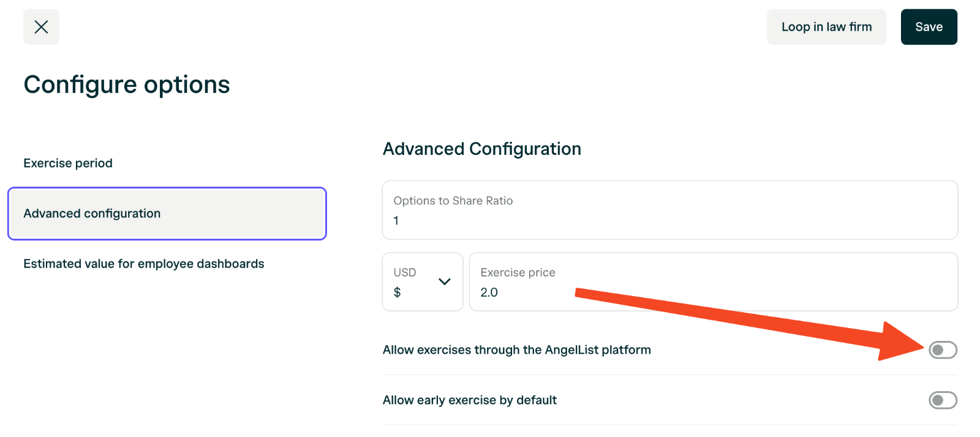Toggle Allow early exercise by default switch
Screen dimensions: 980x437
pyautogui.click(x=943, y=400)
